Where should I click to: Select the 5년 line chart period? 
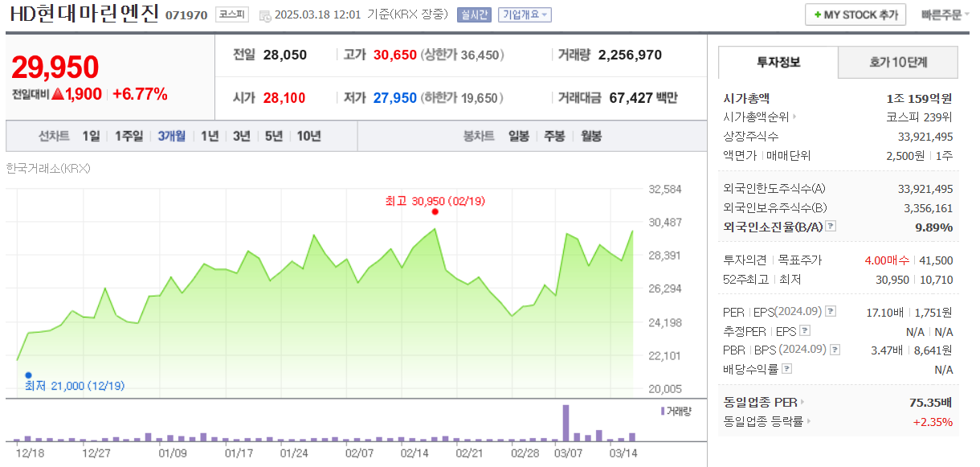point(274,136)
